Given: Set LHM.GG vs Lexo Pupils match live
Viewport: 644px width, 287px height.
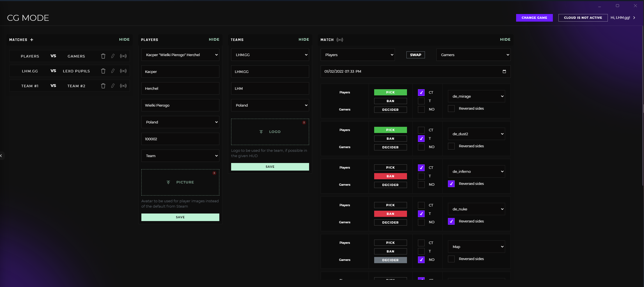Looking at the screenshot, I should tap(123, 71).
